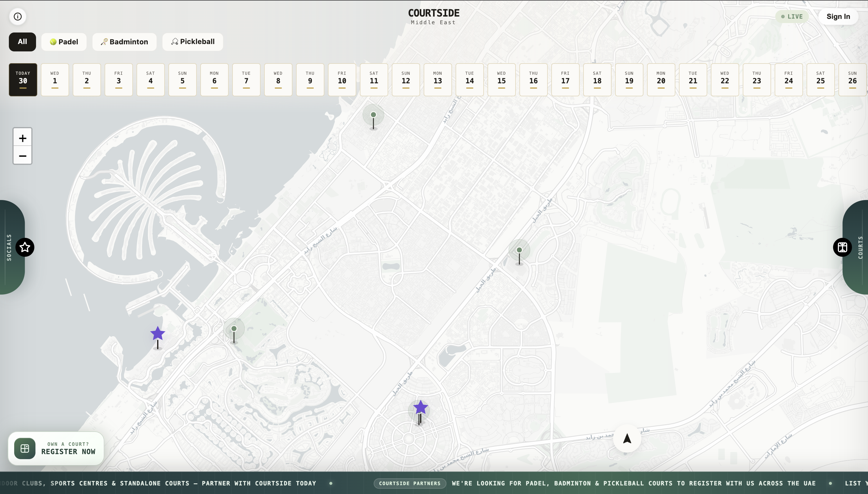Click the map location arrow button

tap(627, 438)
